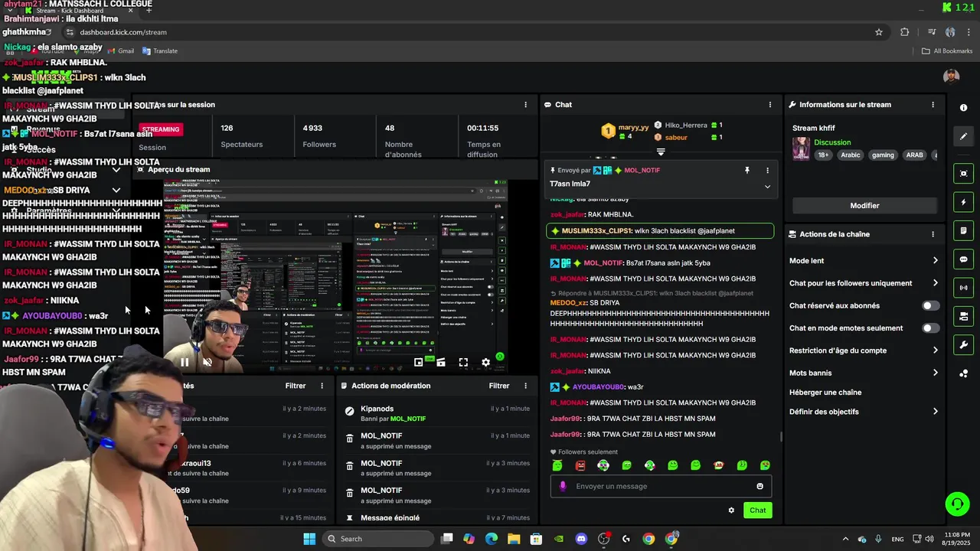Screen dimensions: 980x551
Task: Expand the chat leaderboard arrow
Action: click(x=661, y=152)
